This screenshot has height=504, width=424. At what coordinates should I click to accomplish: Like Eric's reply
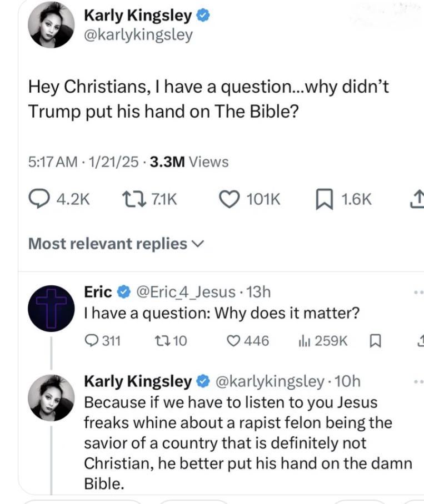click(235, 340)
